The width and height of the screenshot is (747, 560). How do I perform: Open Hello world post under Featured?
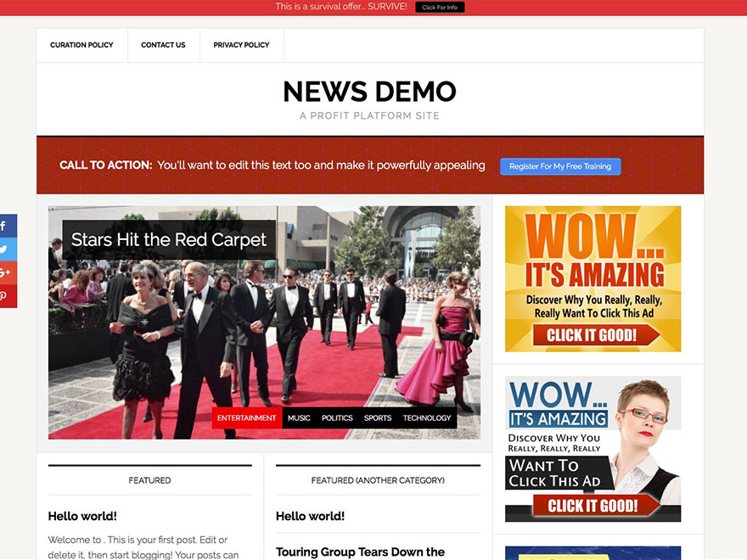click(82, 516)
